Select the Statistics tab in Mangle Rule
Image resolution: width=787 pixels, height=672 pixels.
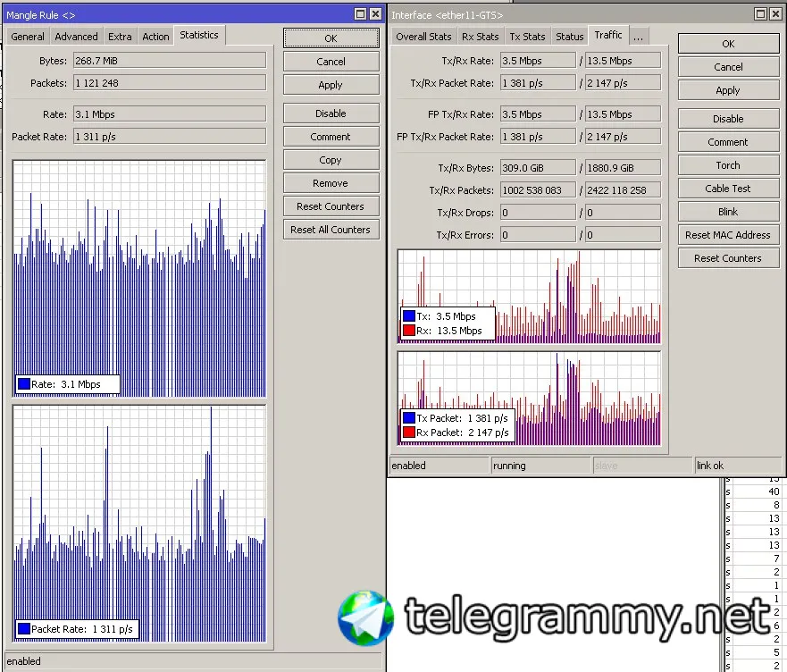[x=199, y=35]
